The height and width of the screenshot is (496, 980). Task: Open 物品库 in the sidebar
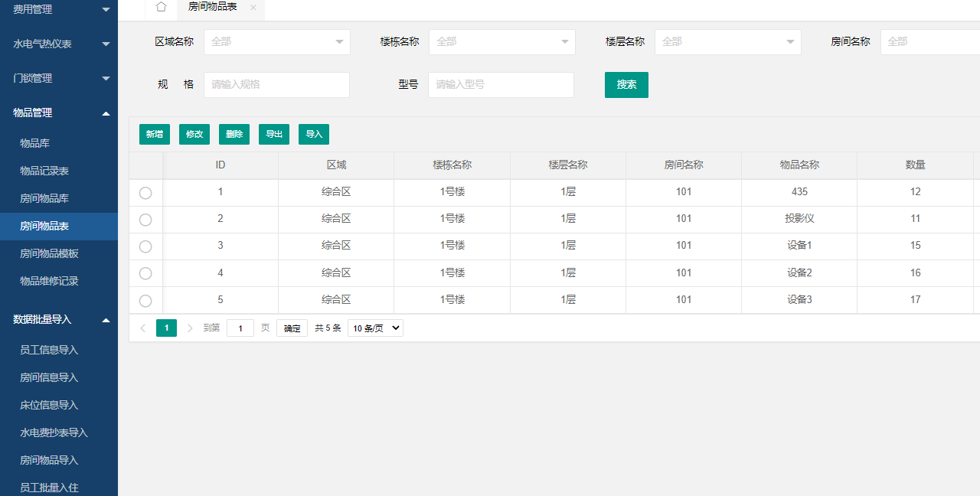click(x=35, y=143)
